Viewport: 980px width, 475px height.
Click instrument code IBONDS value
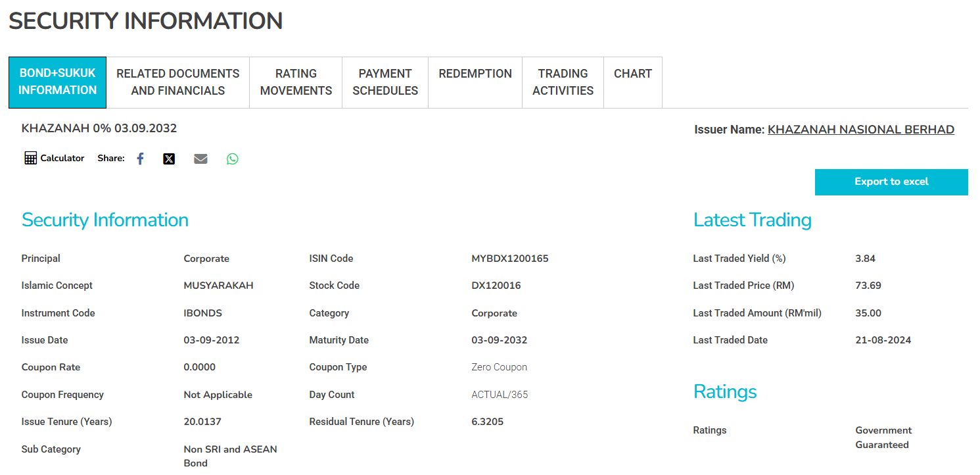[x=203, y=313]
